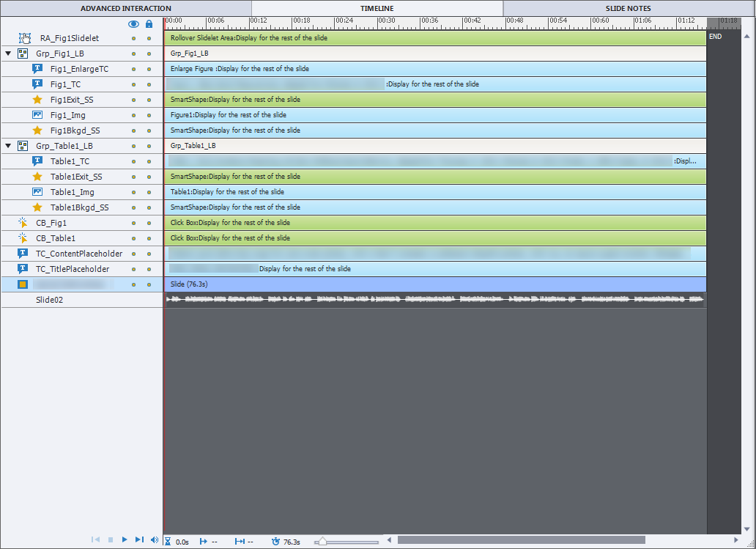The height and width of the screenshot is (549, 756).
Task: Click the Fig1Exit_SS star shape icon
Action: [x=37, y=100]
